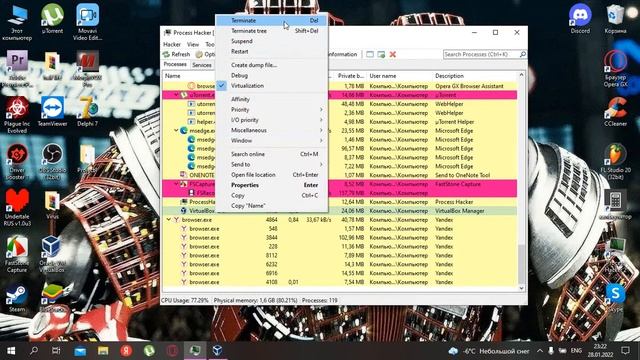Select browser.exe row with PID 8112
This screenshot has width=640, height=360.
(x=340, y=256)
